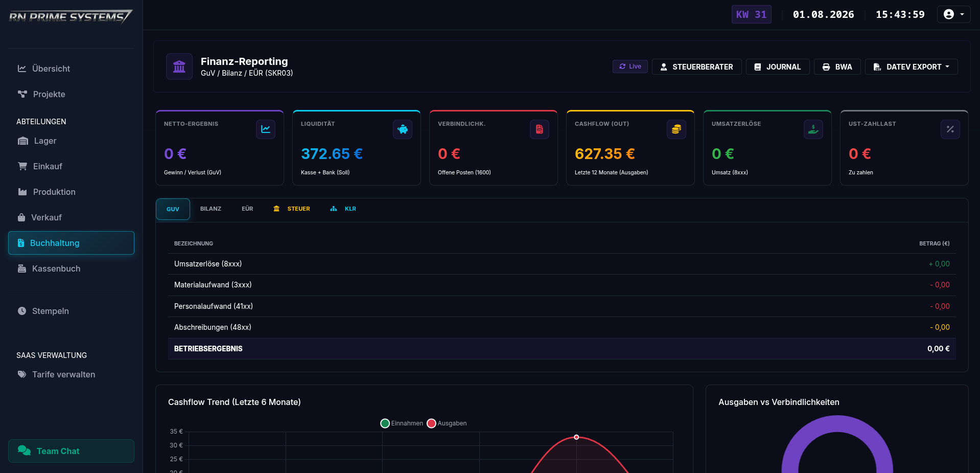
Task: Click the Cashflow coins icon
Action: click(x=676, y=129)
